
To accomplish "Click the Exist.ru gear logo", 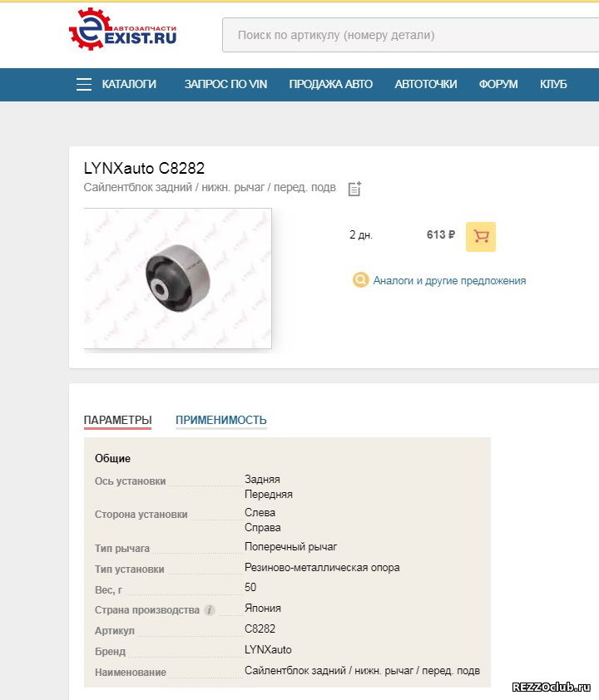I will click(122, 29).
